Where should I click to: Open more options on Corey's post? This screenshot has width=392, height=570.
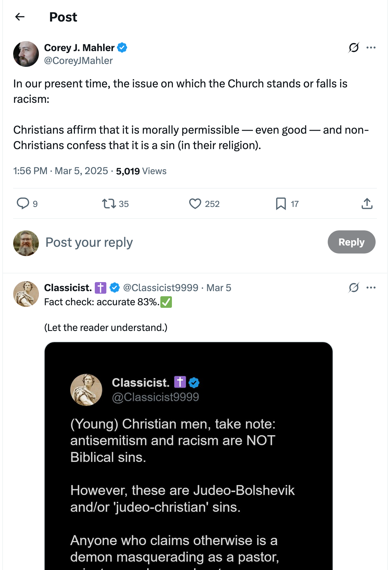click(x=371, y=48)
